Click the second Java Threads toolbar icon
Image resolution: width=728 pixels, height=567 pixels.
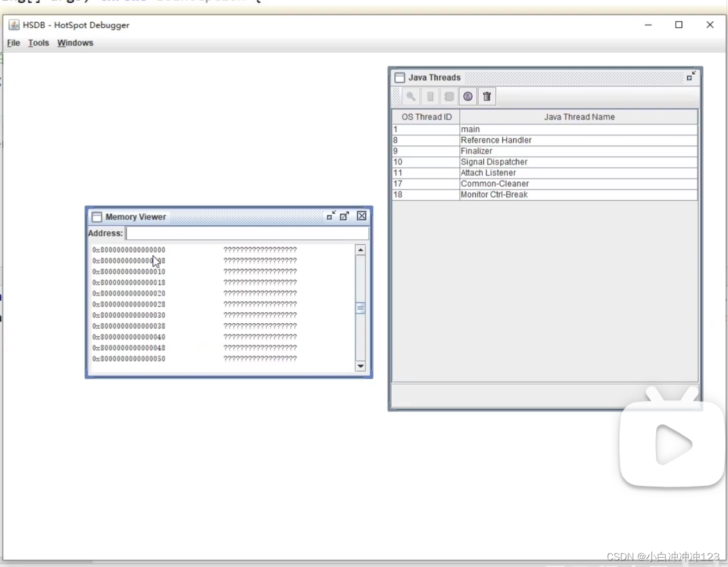tap(430, 97)
